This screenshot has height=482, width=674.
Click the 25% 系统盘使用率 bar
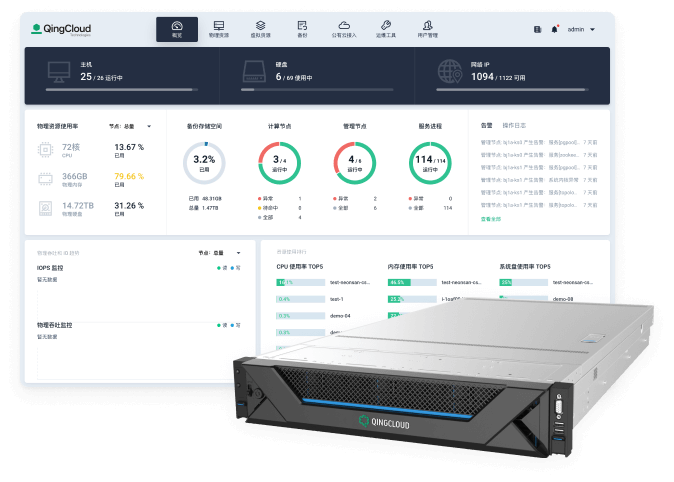point(524,282)
